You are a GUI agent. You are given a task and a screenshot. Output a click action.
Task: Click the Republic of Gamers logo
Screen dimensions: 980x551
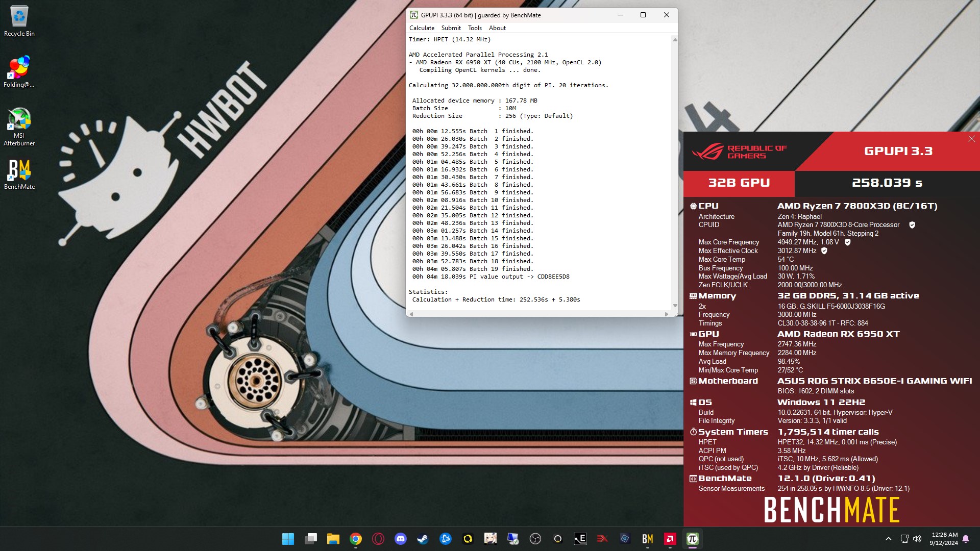739,152
